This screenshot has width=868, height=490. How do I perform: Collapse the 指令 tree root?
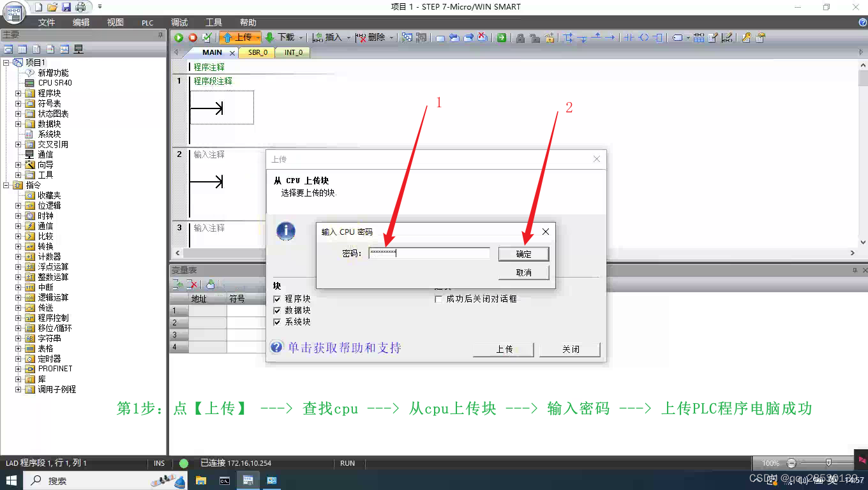6,185
